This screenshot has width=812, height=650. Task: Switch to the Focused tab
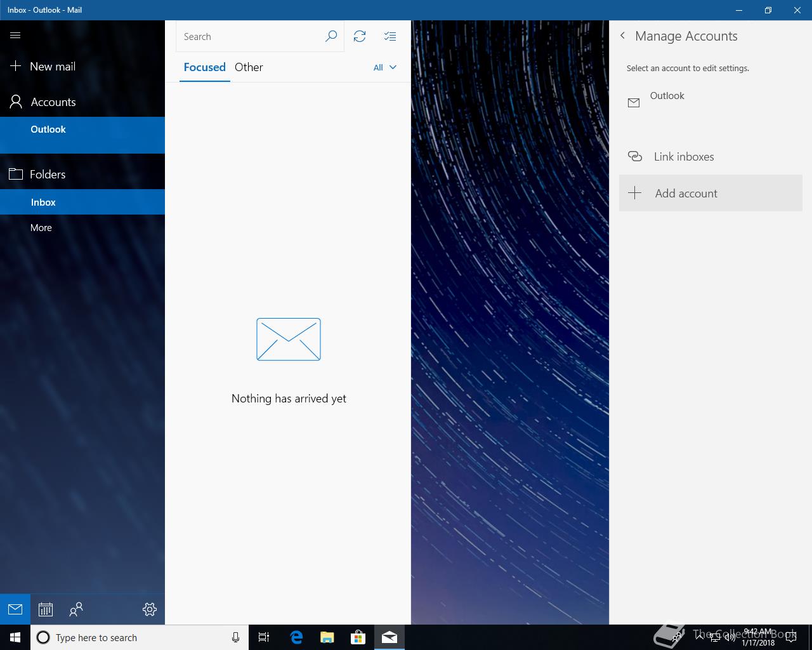tap(204, 67)
